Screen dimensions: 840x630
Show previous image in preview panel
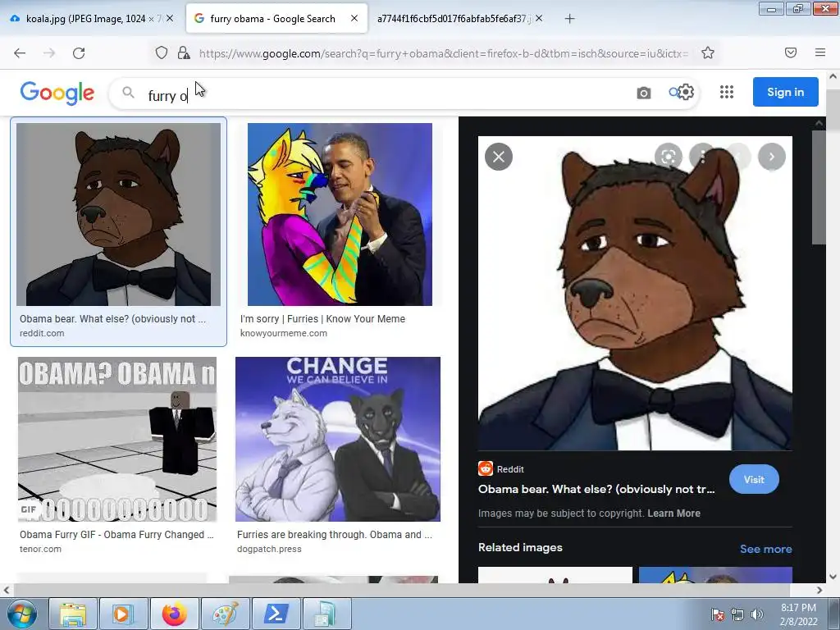(738, 157)
